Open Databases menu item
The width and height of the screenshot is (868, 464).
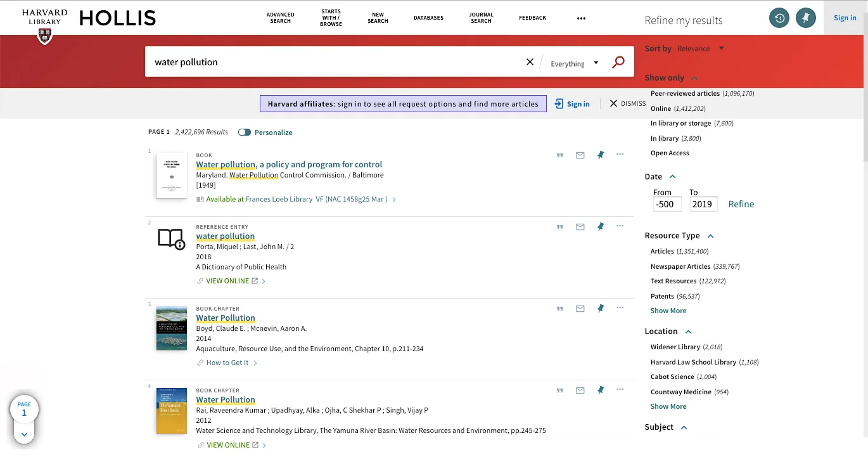click(428, 18)
